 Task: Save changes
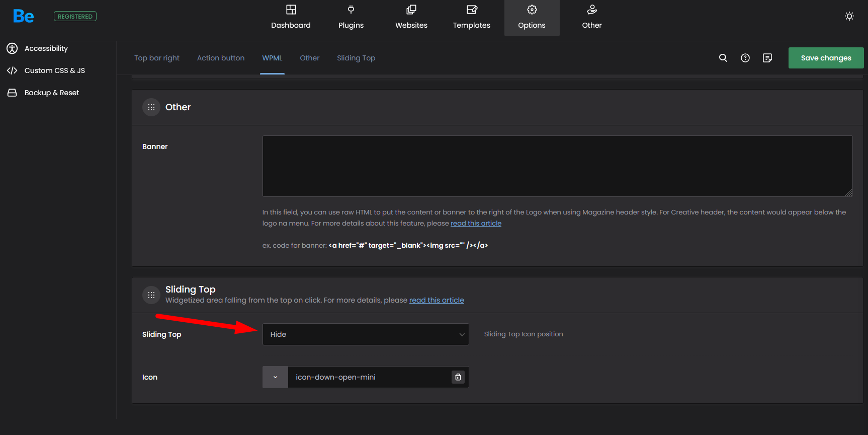826,58
